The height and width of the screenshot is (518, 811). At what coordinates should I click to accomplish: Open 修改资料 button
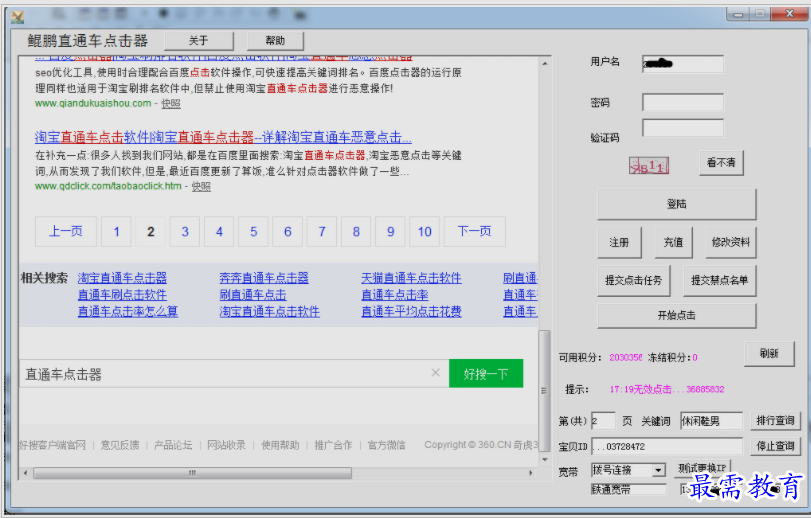pos(731,242)
